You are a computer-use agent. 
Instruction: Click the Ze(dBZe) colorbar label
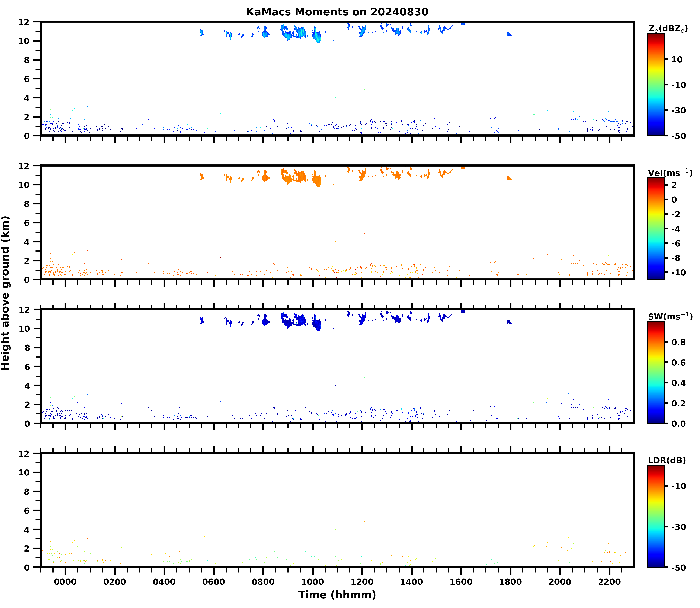click(668, 29)
